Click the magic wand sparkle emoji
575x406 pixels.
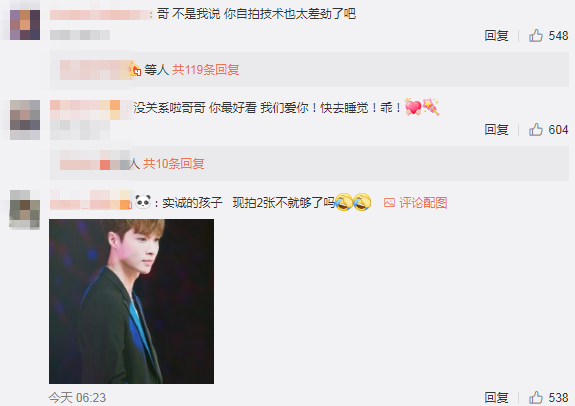point(431,107)
